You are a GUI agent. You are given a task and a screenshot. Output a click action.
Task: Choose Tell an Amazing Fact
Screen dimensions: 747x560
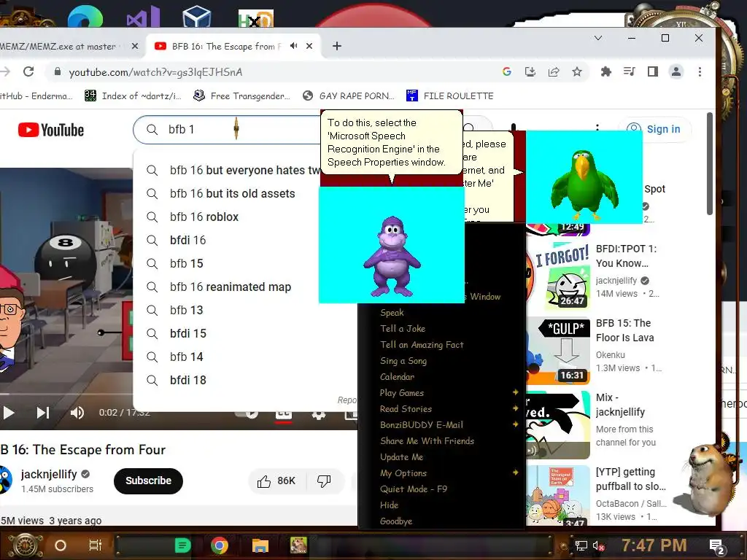(422, 345)
